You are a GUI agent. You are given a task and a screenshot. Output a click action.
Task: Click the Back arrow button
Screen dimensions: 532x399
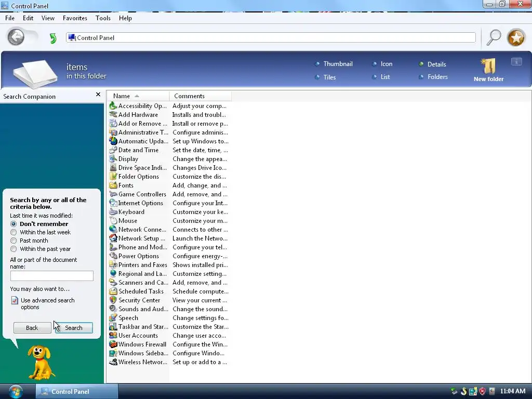16,37
